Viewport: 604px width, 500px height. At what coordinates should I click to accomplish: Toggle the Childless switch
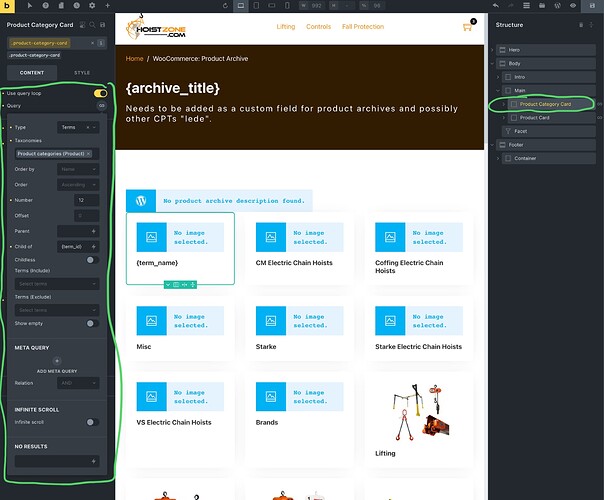[92, 260]
